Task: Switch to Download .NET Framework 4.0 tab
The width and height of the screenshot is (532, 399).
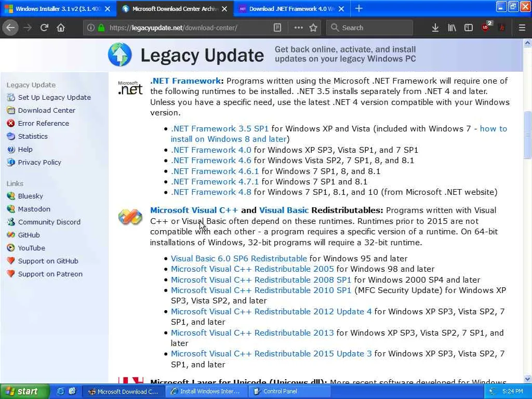Action: (292, 9)
